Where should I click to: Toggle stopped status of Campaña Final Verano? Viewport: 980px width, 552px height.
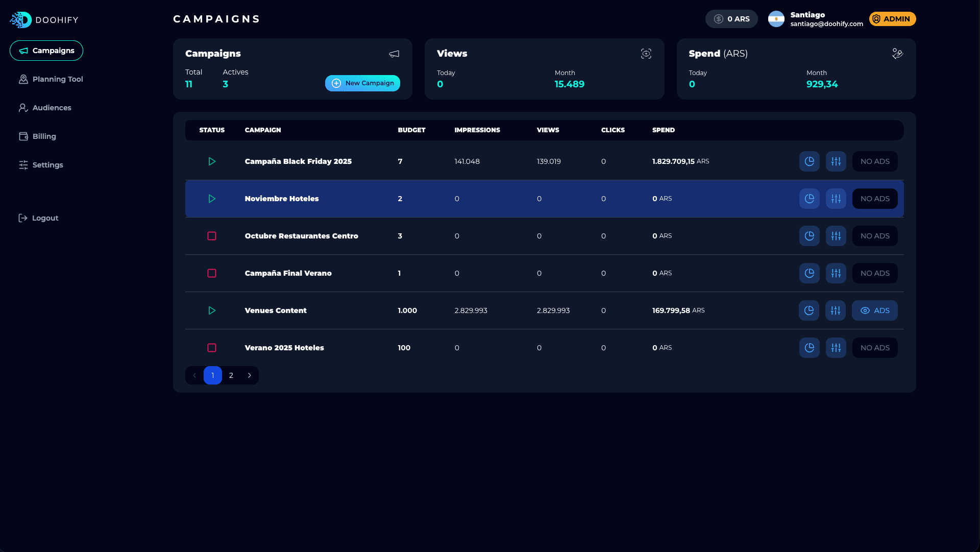click(x=212, y=273)
